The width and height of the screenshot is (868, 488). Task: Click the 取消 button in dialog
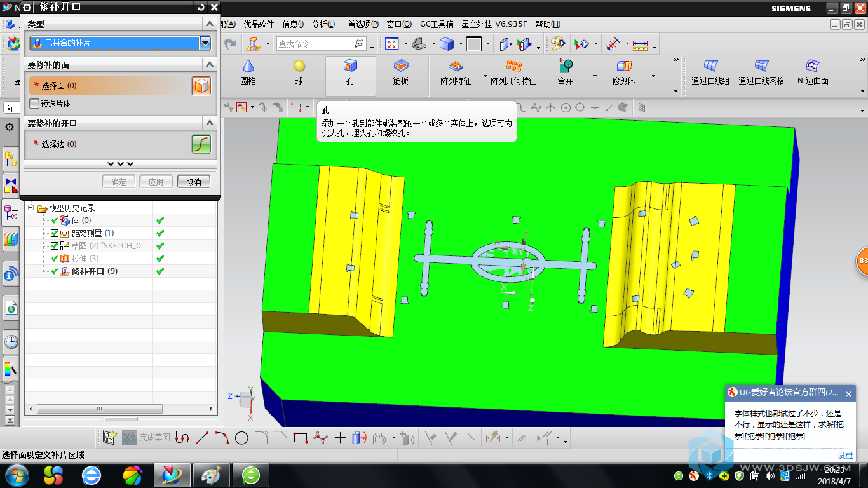(x=194, y=182)
